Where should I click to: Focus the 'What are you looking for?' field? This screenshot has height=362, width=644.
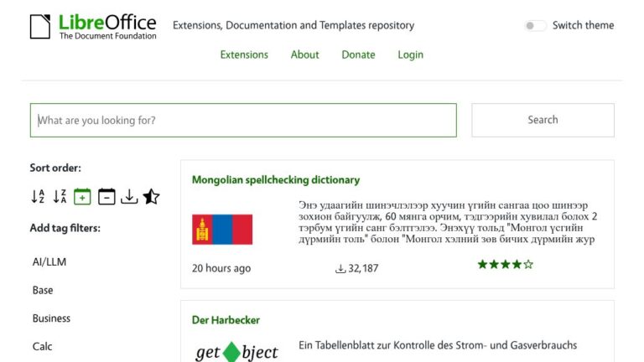pyautogui.click(x=243, y=121)
